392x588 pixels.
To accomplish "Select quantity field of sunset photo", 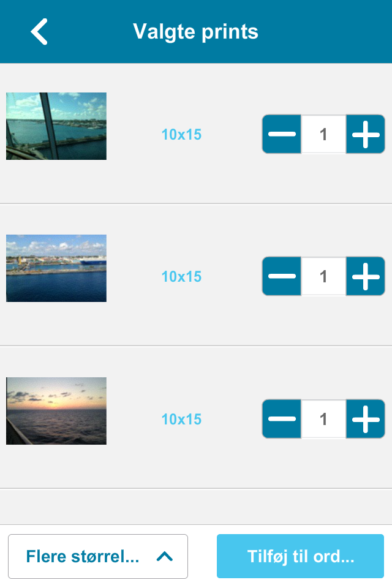I will [x=323, y=419].
